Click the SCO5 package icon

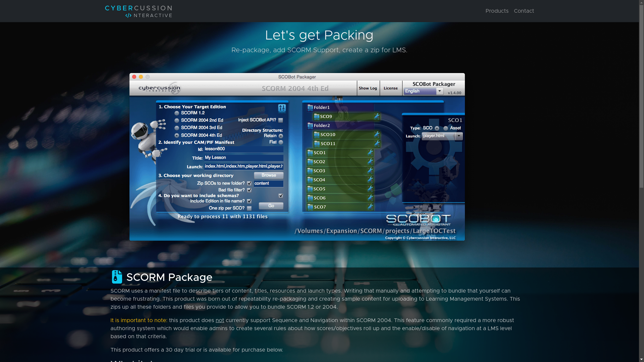[310, 189]
